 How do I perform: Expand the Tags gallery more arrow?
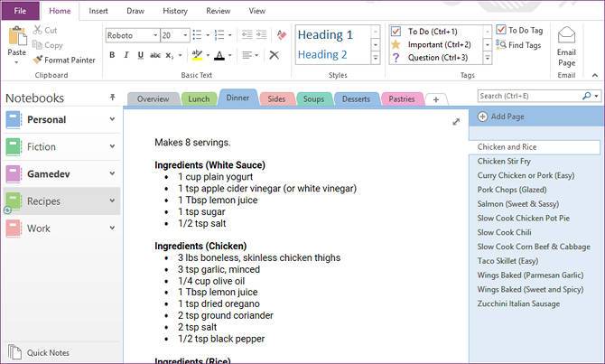point(488,58)
